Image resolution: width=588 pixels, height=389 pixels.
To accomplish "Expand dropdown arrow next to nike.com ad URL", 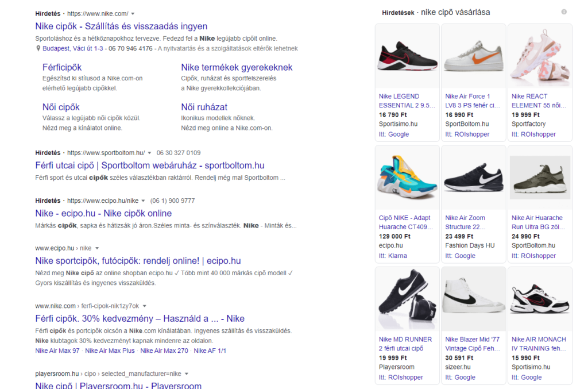I will (133, 14).
